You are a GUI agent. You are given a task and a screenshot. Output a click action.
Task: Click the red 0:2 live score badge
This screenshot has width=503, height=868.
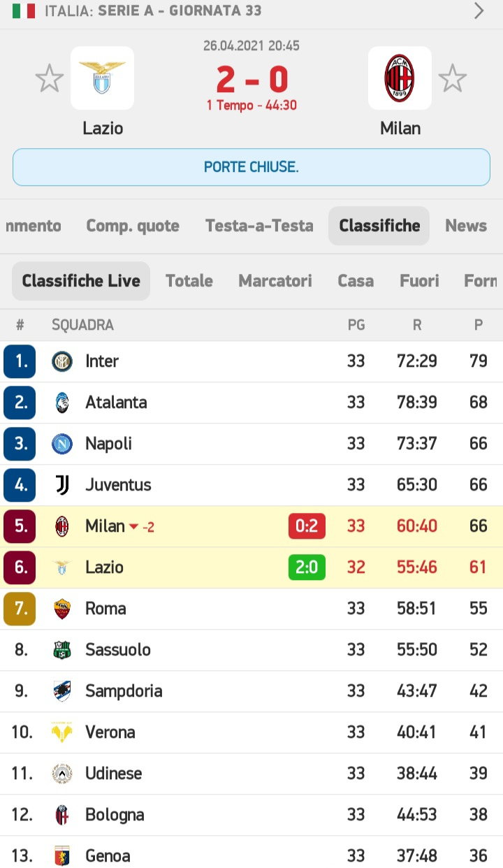click(x=307, y=526)
